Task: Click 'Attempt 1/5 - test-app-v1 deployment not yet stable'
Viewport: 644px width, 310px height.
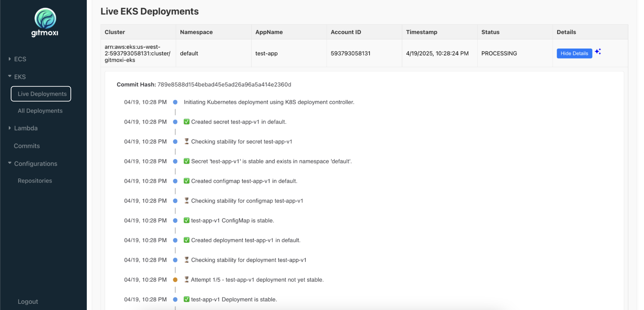Action: coord(257,280)
